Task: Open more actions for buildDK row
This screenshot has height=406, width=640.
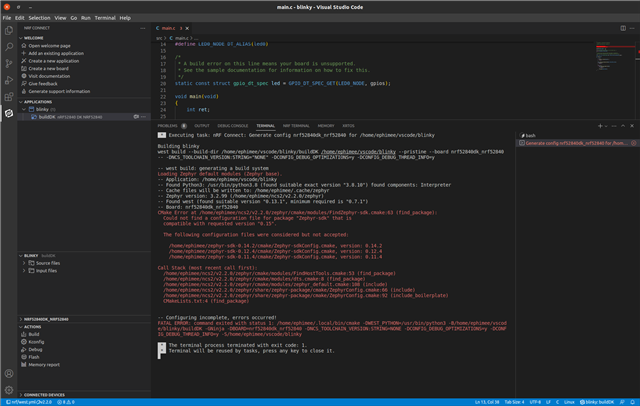Action: [x=143, y=117]
